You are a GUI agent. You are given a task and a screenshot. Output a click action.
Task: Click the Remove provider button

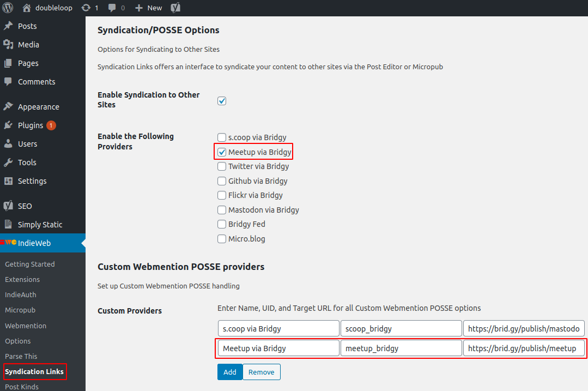pyautogui.click(x=262, y=372)
